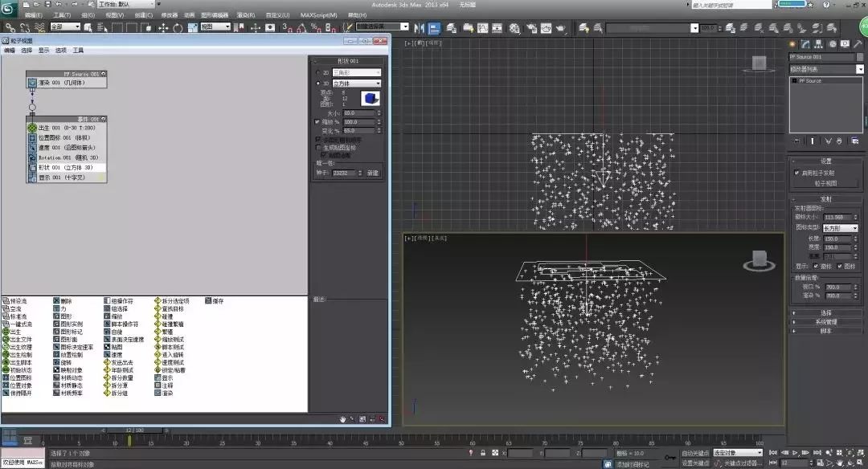Select 形状 001 operator in event

67,167
